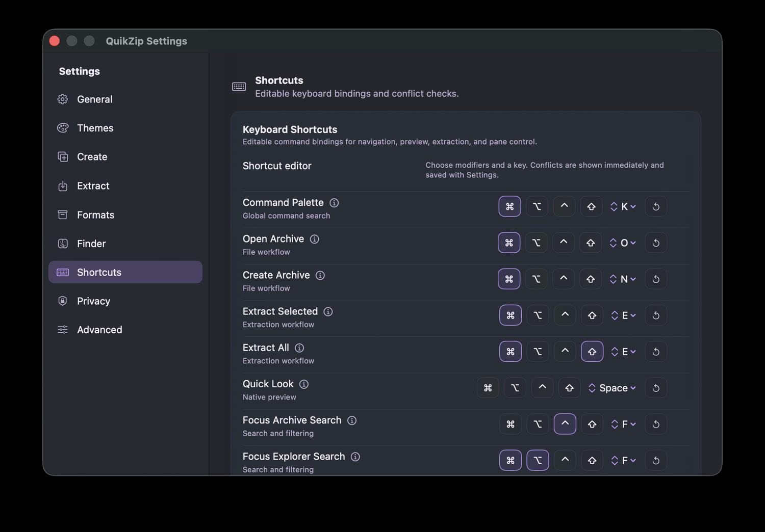This screenshot has width=765, height=532.
Task: Select the Privacy sidebar item
Action: pos(125,301)
